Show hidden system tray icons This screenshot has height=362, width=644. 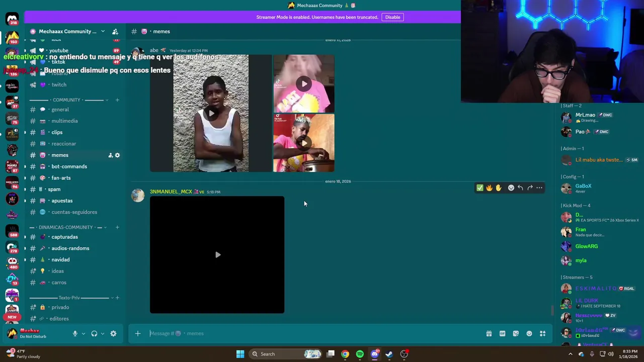click(570, 354)
